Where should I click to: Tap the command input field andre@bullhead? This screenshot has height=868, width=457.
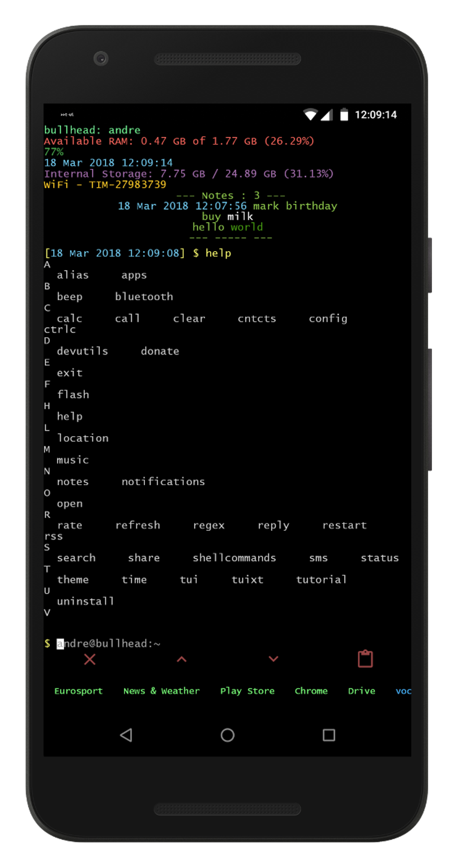(227, 644)
